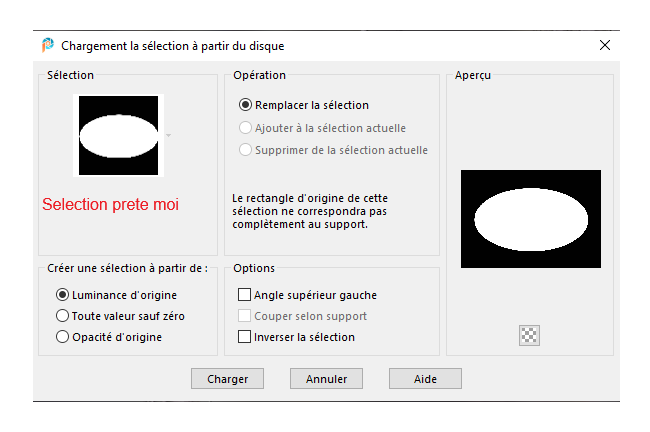Close the selection loading dialog
650x432 pixels.
pyautogui.click(x=605, y=45)
